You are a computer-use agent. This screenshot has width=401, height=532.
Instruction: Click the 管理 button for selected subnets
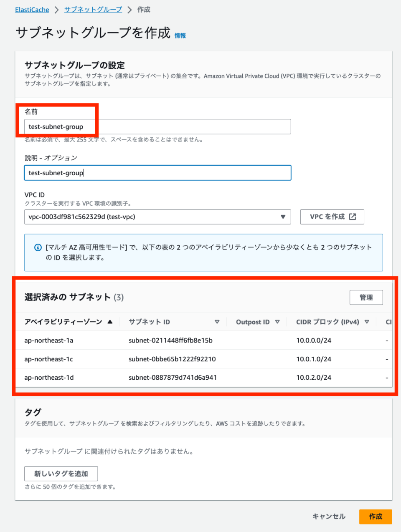(x=366, y=297)
